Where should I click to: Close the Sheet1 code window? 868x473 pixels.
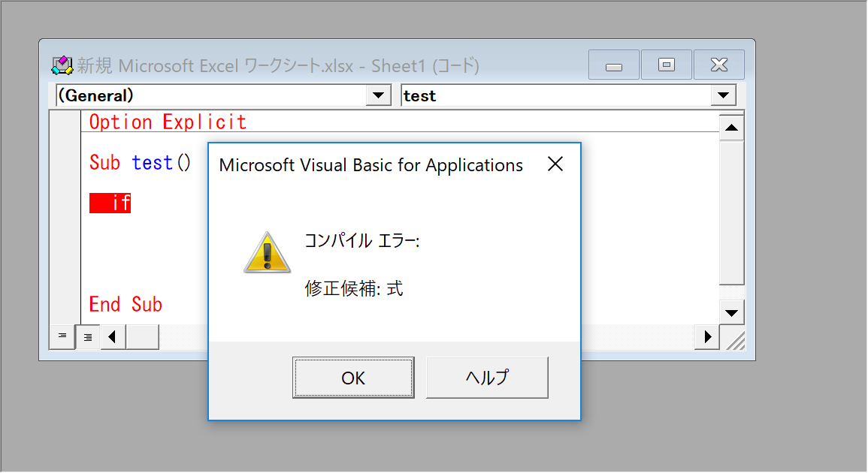pos(718,65)
